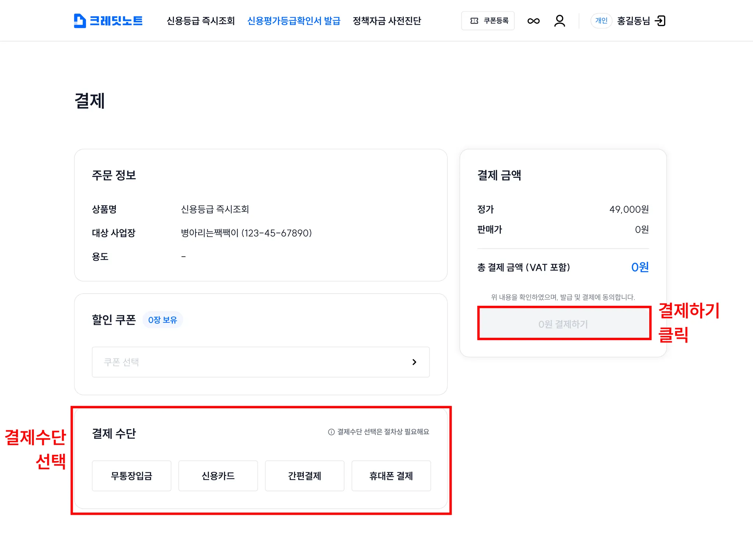
Task: Click the infinity loop icon in header
Action: 533,21
